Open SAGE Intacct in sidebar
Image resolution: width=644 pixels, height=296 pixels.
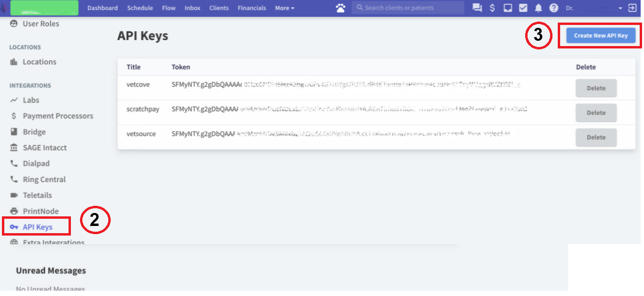point(45,148)
